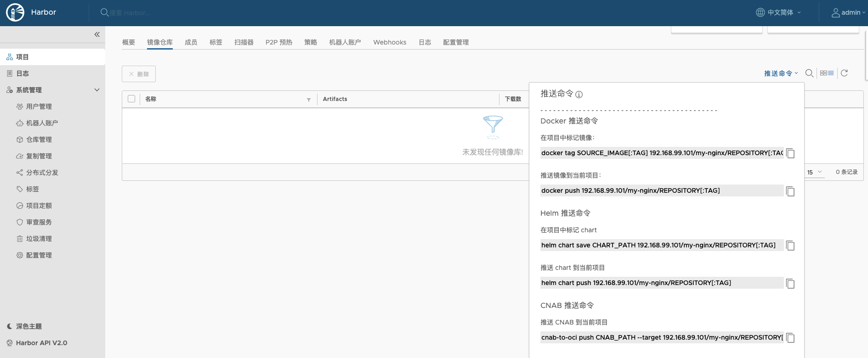Click the search magnifier in the header
Screen dimensions: 868x358
[x=104, y=12]
